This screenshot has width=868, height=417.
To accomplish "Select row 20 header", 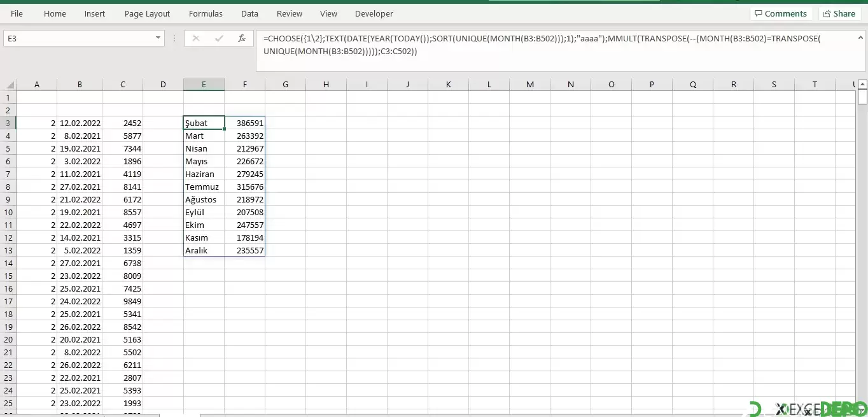I will click(8, 339).
